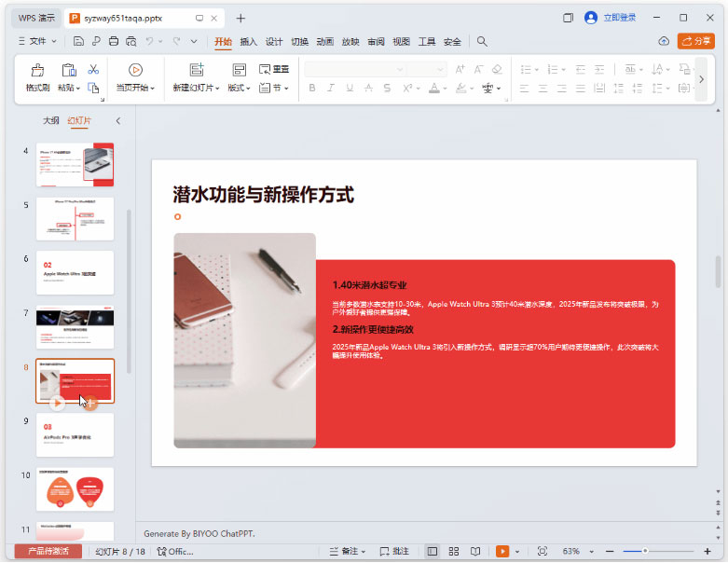
Task: Start slideshow from orange play button
Action: tap(502, 552)
